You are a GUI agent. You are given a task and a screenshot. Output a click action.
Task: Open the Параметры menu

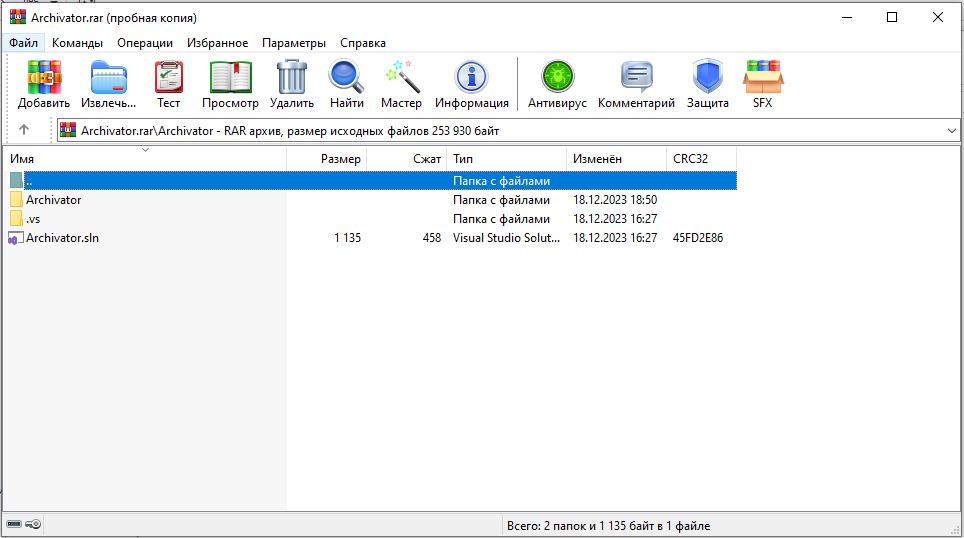[294, 43]
